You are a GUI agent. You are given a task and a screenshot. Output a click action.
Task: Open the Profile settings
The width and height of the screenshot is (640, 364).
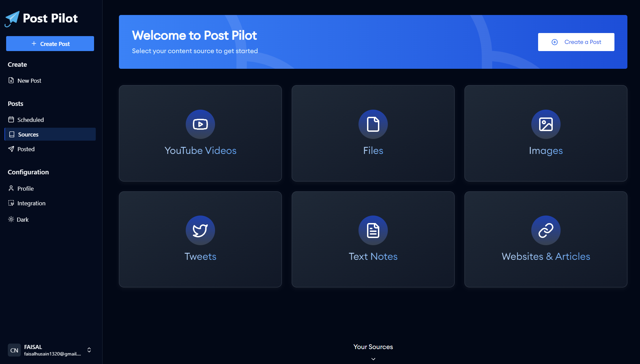pos(50,189)
